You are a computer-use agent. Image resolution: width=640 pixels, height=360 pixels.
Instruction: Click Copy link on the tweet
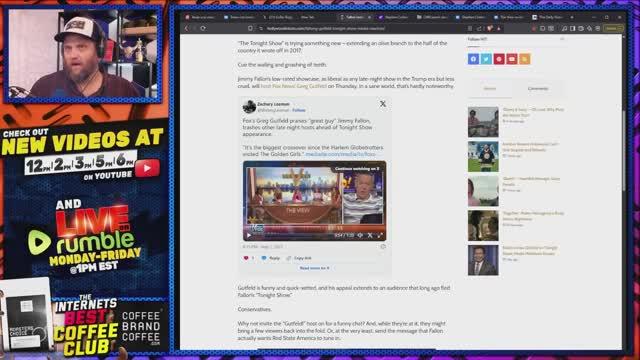(x=299, y=258)
